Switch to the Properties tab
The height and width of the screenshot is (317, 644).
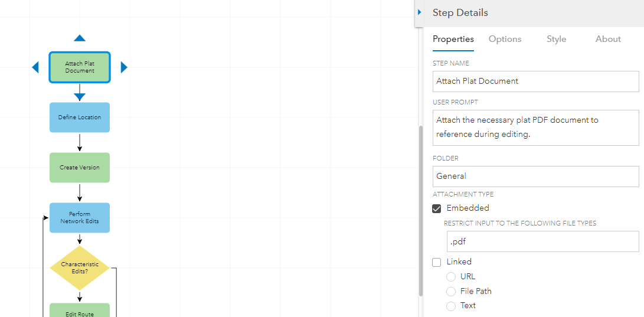(453, 39)
